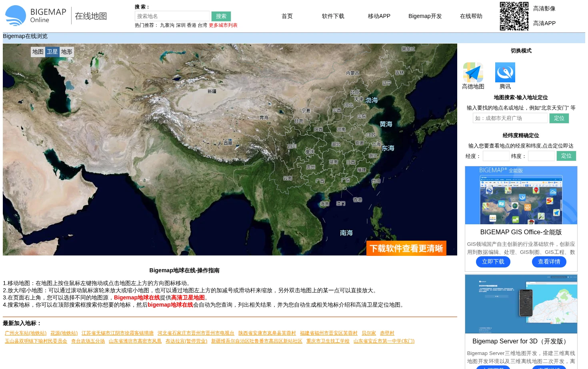Open hot recommendation 香港
Viewport: 588px width, 369px height.
[191, 25]
